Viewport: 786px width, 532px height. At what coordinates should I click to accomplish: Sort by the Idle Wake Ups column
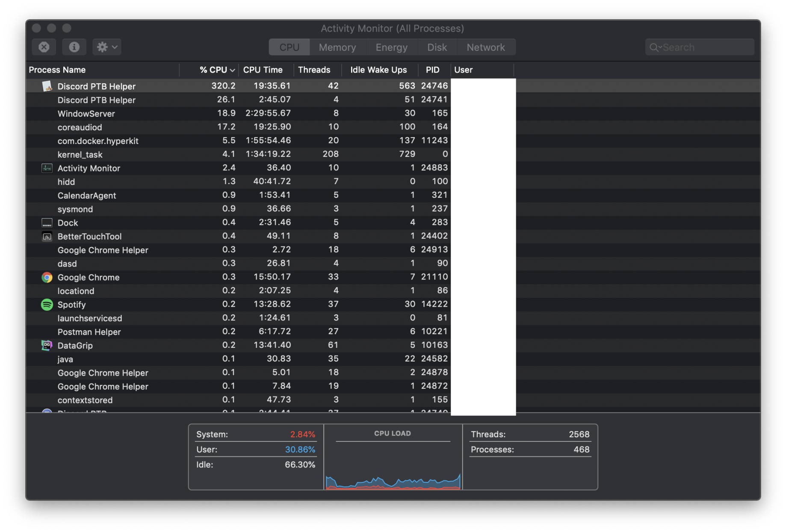click(x=380, y=70)
